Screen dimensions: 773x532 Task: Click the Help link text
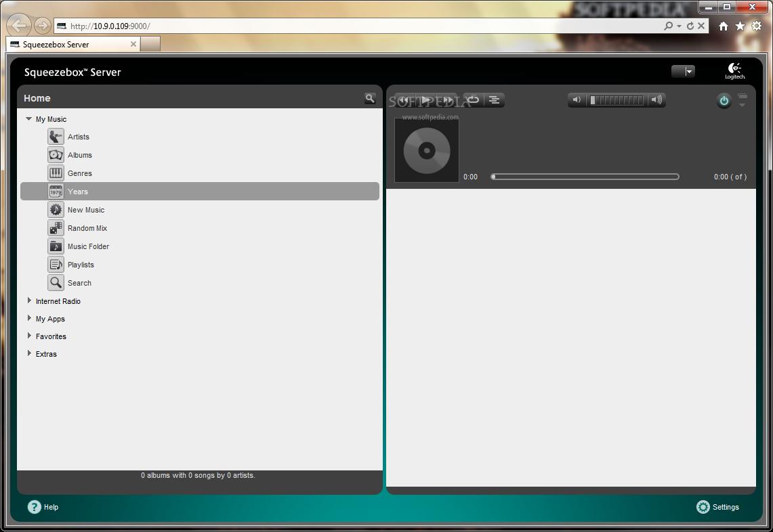(51, 507)
